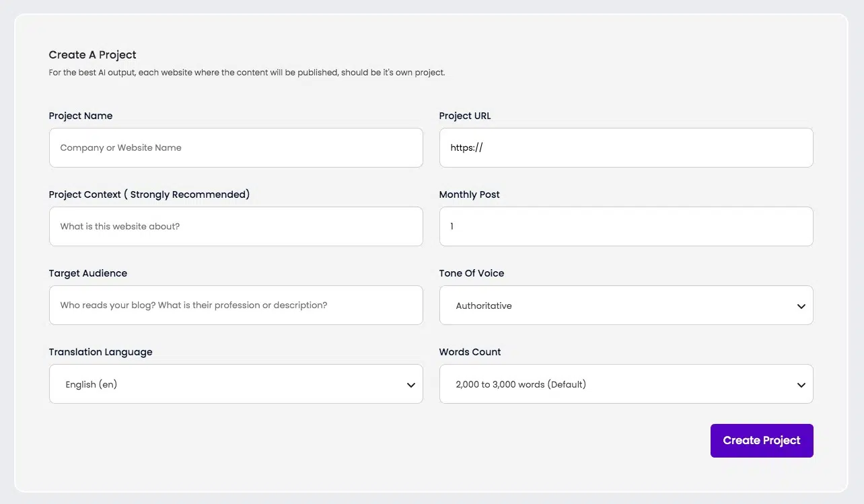The width and height of the screenshot is (864, 504).
Task: Select the Monthly Post number field
Action: tap(626, 226)
